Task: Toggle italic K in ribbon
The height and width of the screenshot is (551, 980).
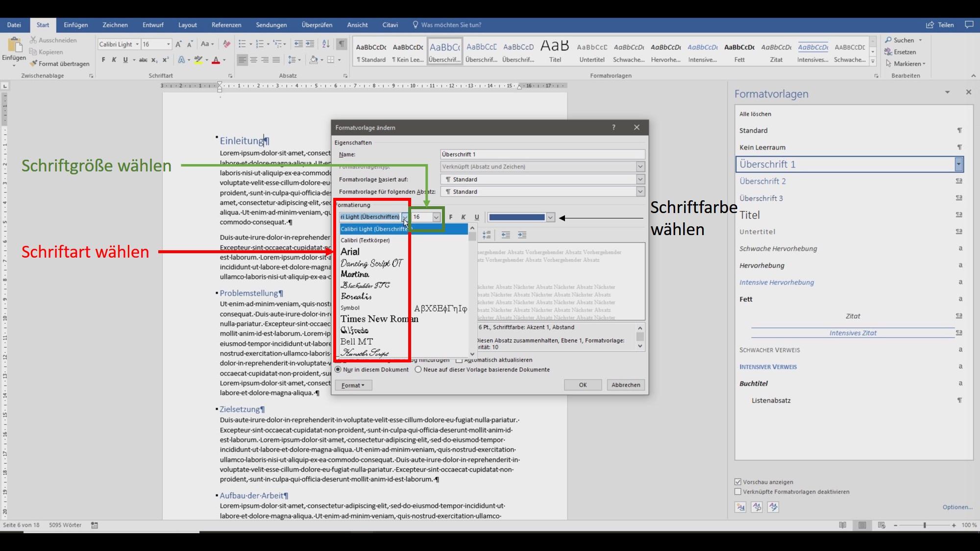Action: coord(114,60)
